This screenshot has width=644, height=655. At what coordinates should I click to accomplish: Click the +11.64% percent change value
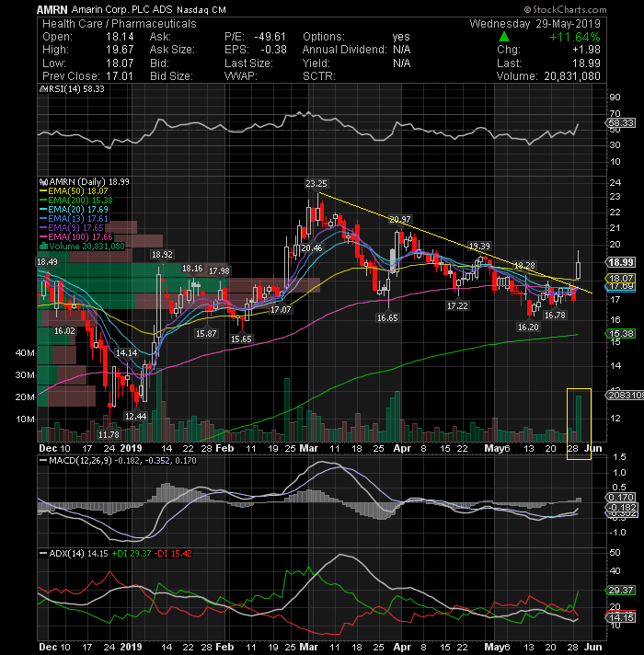click(x=575, y=37)
